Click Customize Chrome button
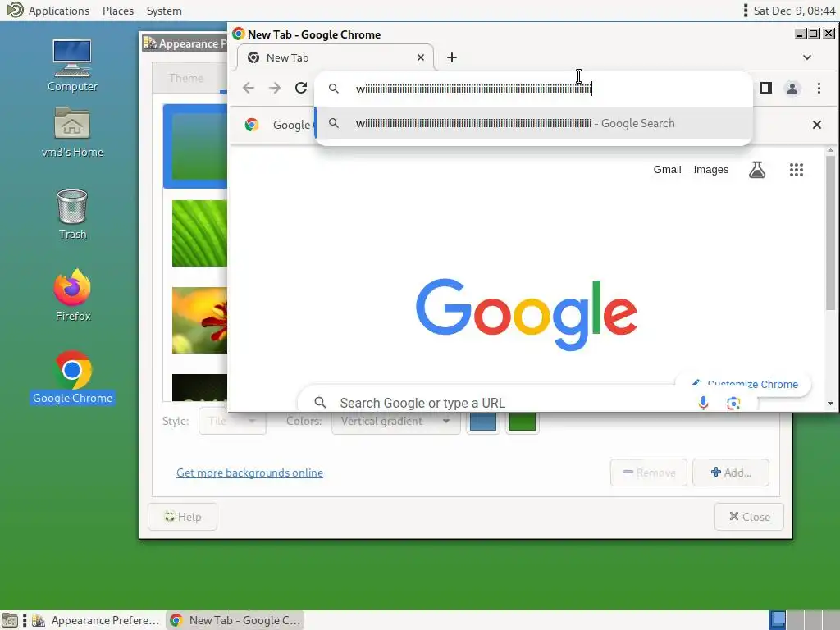The height and width of the screenshot is (630, 840). coord(744,384)
